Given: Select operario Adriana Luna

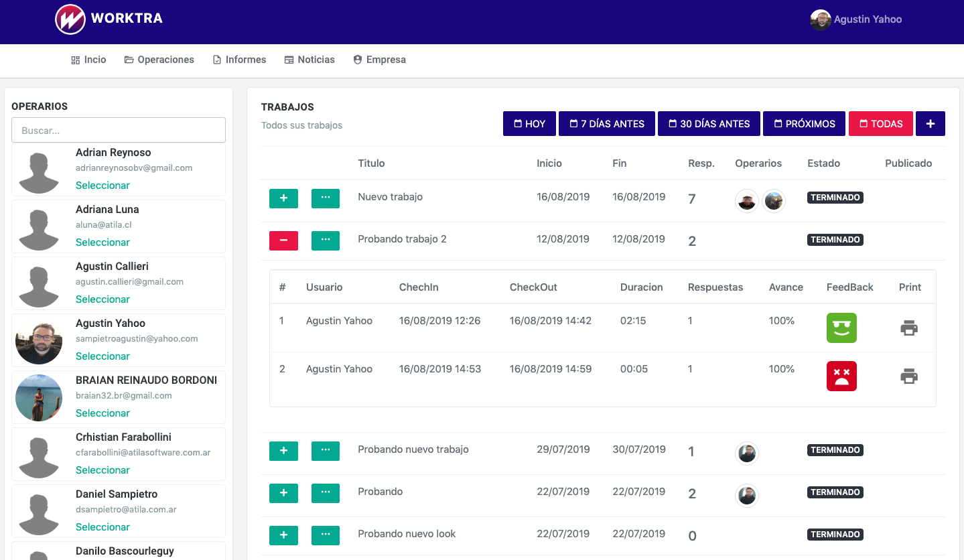Looking at the screenshot, I should pos(102,242).
